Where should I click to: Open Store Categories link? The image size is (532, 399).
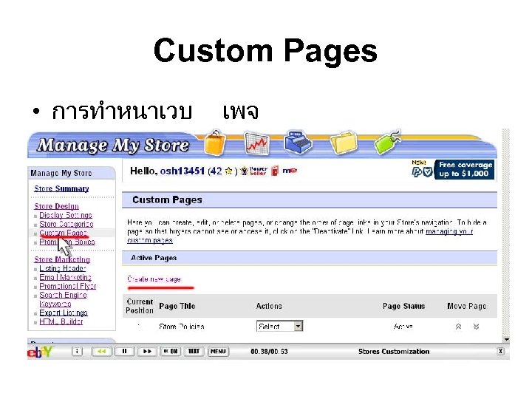[x=66, y=224]
